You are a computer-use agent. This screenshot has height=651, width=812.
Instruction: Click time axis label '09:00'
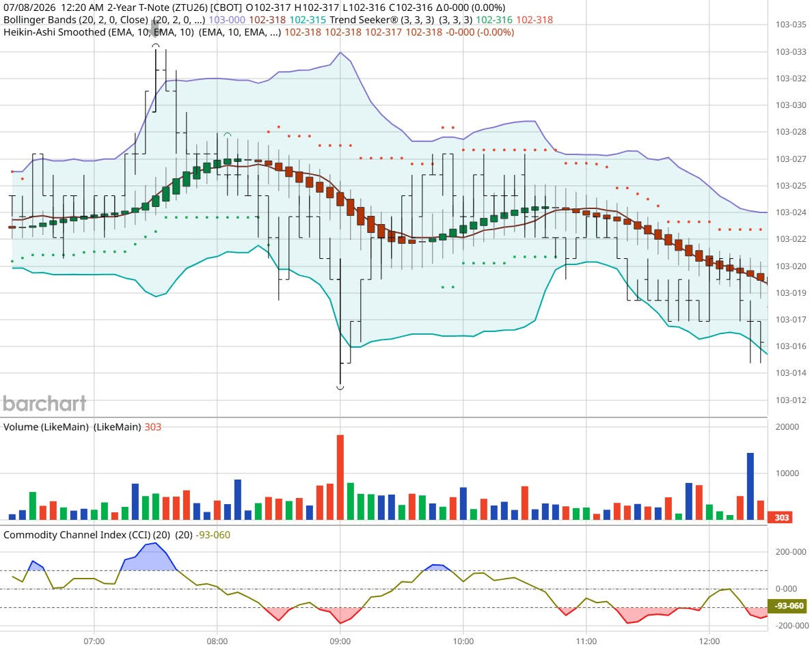(340, 641)
